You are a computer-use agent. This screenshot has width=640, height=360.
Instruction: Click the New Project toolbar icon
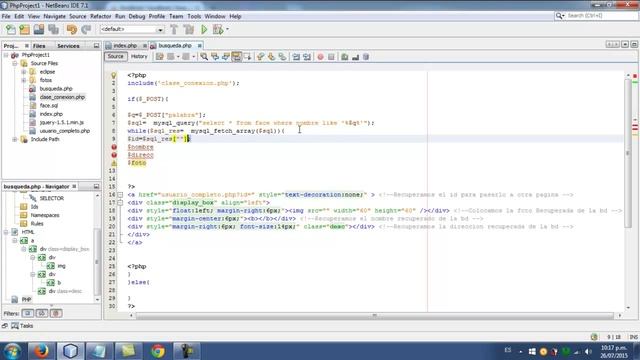tap(24, 29)
